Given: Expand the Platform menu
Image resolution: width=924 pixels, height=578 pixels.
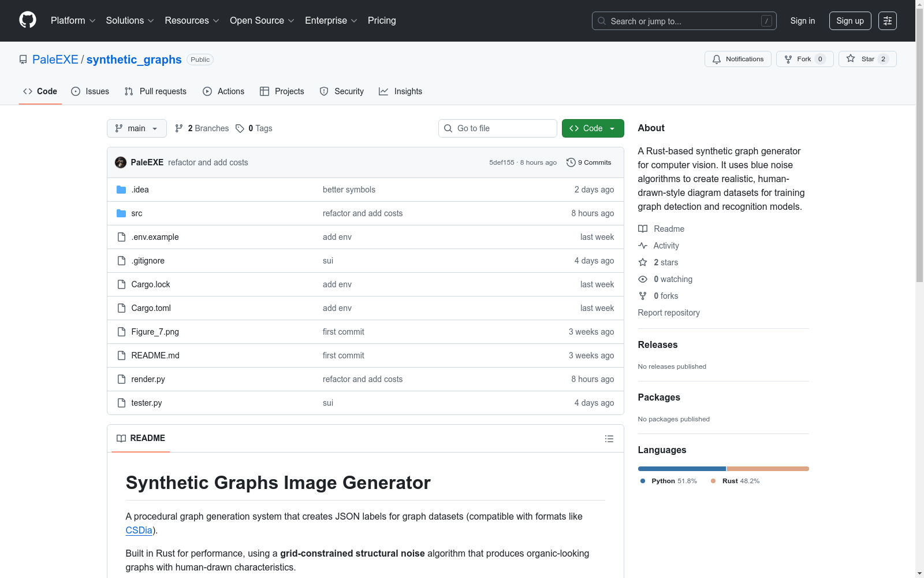Looking at the screenshot, I should [x=73, y=21].
